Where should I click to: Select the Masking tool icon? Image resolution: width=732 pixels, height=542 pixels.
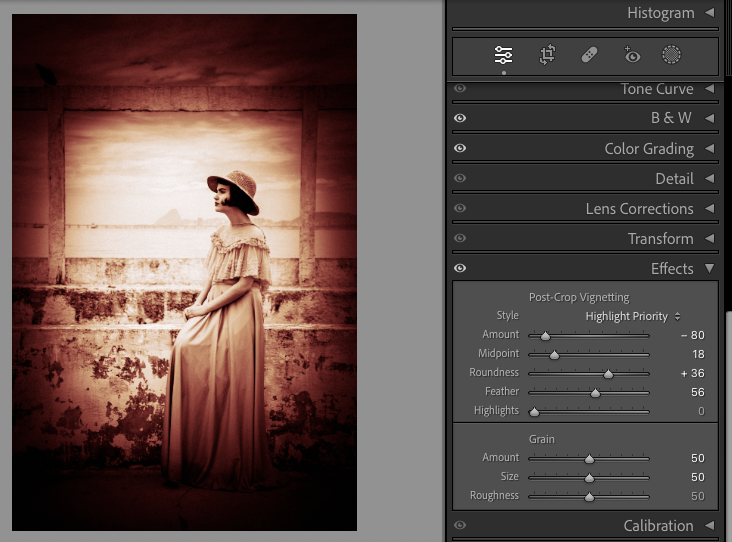[x=672, y=56]
